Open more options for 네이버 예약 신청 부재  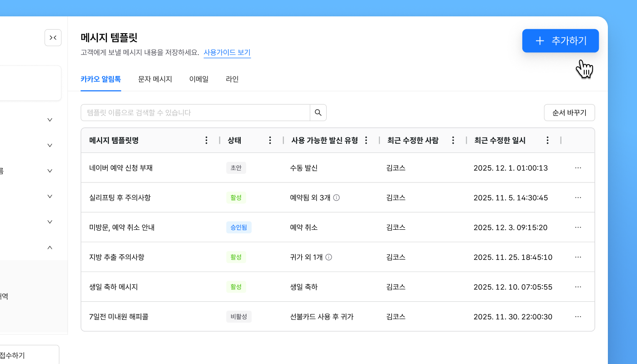[578, 168]
